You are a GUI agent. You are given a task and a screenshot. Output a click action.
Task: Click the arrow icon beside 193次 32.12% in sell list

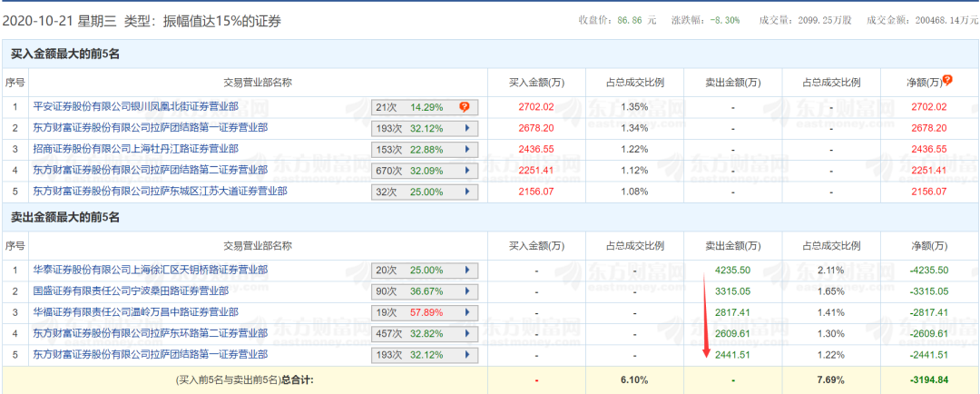[x=466, y=355]
